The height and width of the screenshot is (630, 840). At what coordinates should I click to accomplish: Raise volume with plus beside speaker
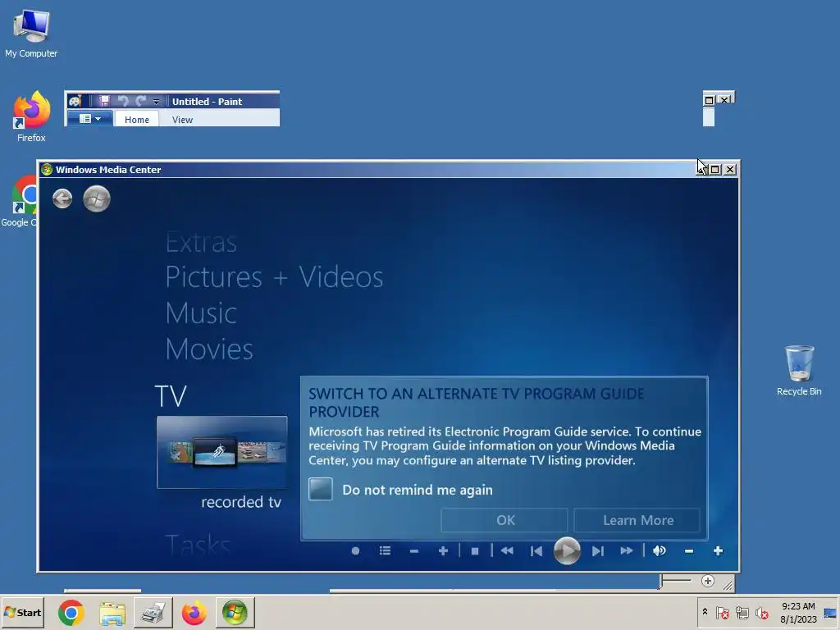pyautogui.click(x=719, y=550)
